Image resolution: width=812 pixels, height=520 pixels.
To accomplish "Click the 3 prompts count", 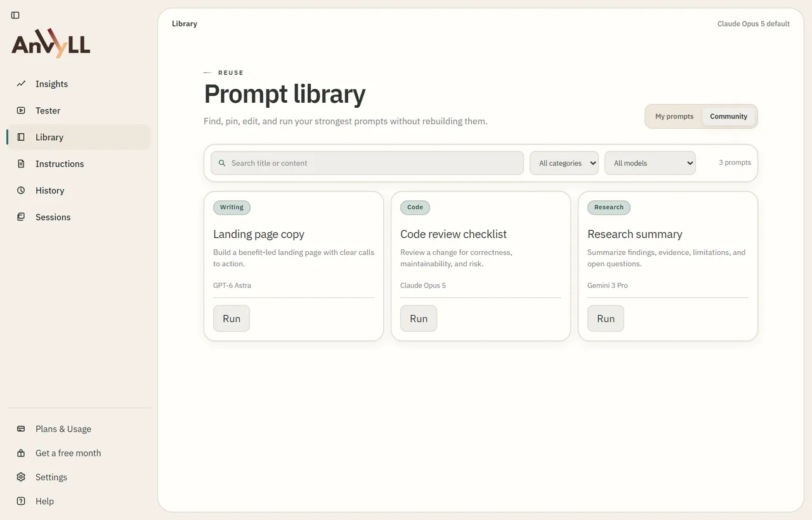I will tap(735, 163).
